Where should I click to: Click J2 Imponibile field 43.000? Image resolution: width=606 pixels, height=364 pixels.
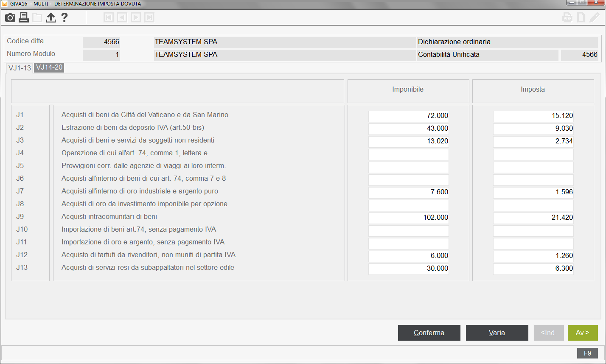pyautogui.click(x=409, y=129)
